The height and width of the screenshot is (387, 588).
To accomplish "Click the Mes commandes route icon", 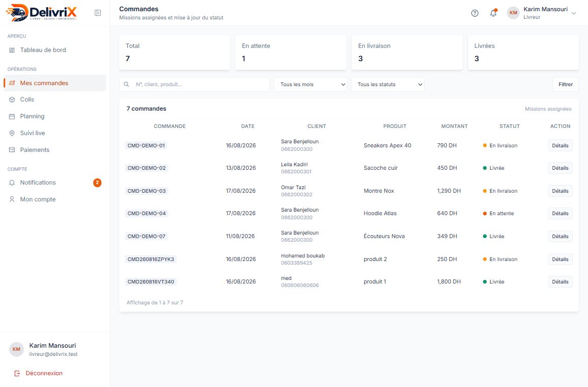I will [x=12, y=83].
